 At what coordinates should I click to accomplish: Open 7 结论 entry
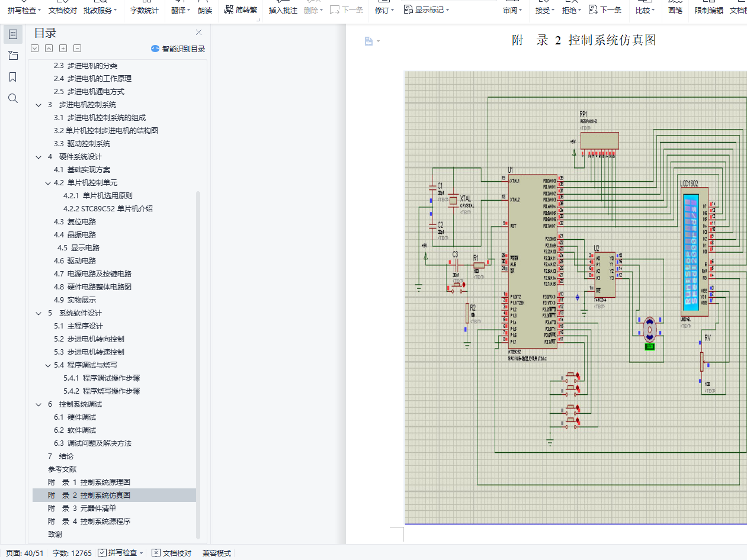pyautogui.click(x=60, y=456)
